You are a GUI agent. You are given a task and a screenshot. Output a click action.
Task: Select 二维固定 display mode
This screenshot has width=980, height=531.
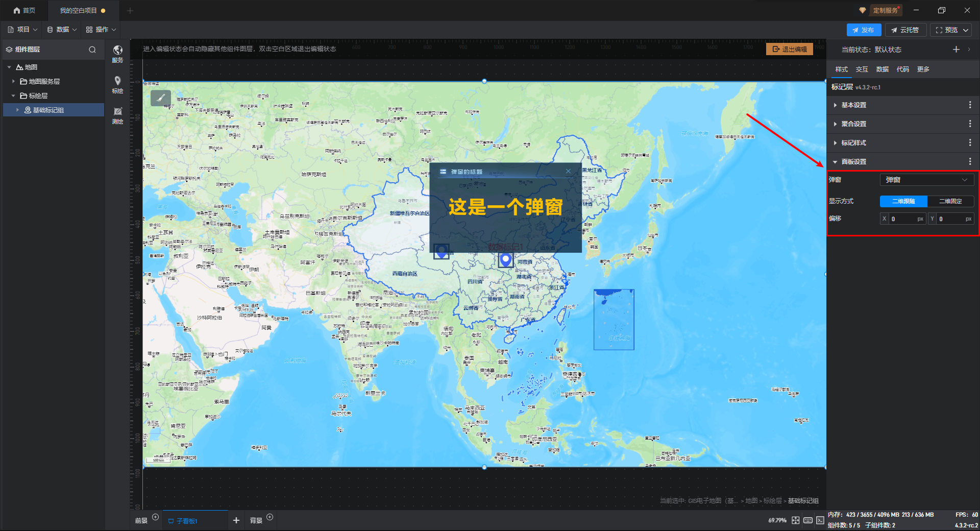pos(950,201)
